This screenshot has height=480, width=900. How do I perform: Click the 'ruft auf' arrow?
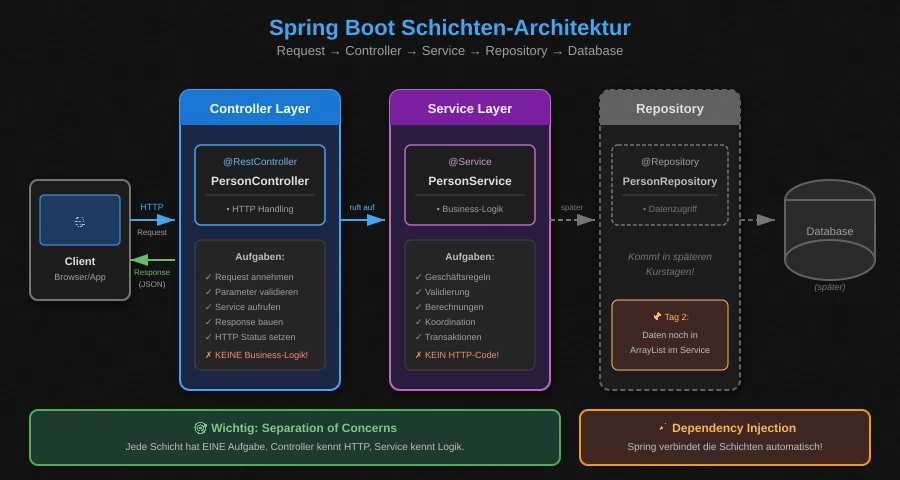click(362, 220)
